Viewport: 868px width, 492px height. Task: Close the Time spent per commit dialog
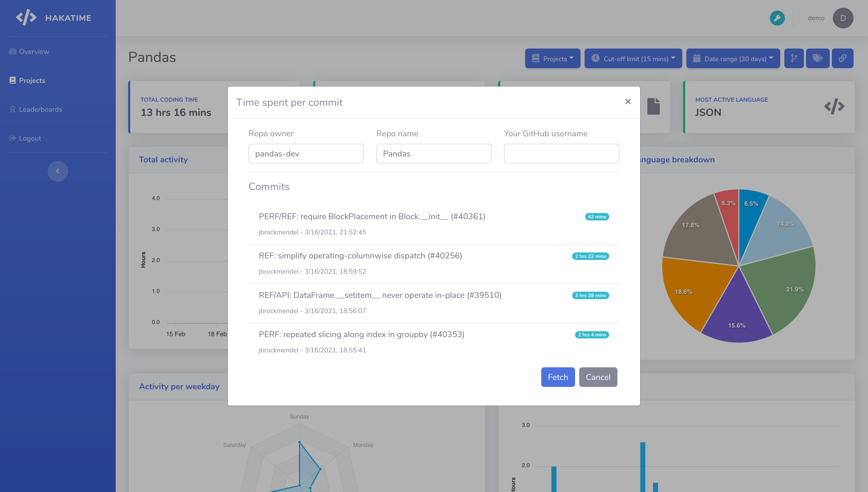coord(628,101)
